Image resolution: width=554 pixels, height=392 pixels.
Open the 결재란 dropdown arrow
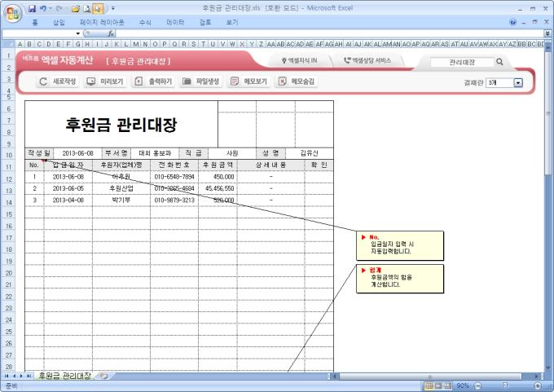click(518, 82)
